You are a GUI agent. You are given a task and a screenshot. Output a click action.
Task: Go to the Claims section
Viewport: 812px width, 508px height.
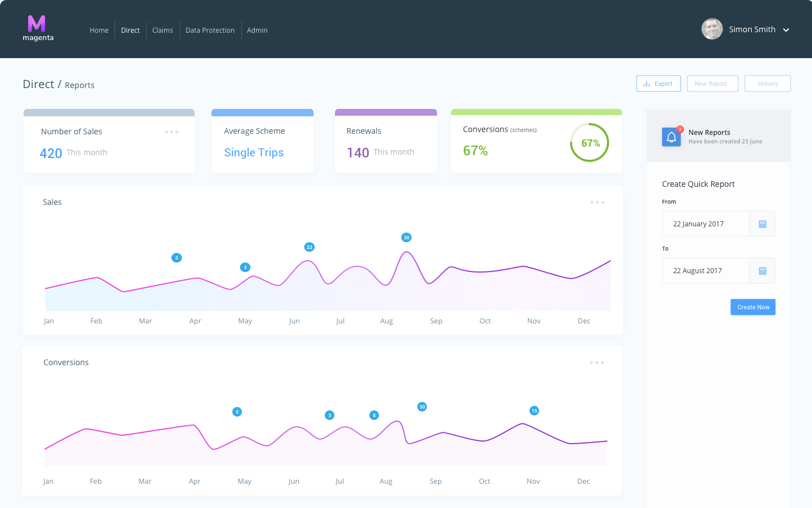(162, 30)
